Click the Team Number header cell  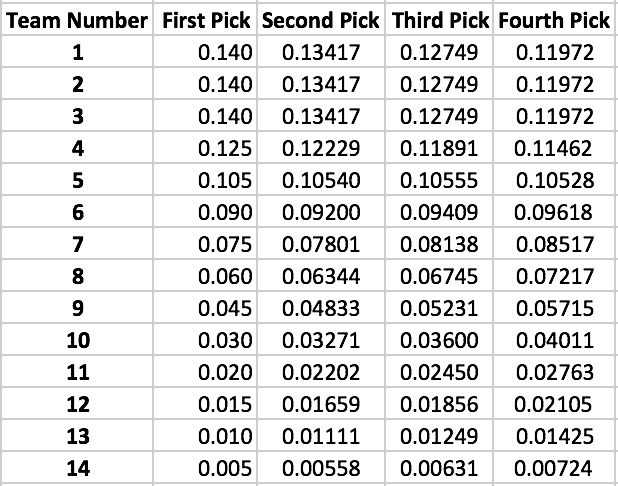coord(77,21)
